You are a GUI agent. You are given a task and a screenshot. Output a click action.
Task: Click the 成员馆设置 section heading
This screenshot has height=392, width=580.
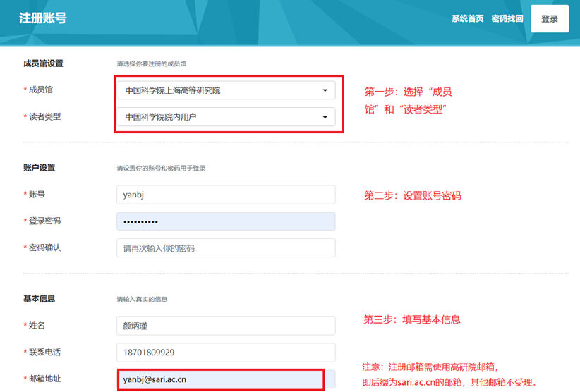click(43, 63)
